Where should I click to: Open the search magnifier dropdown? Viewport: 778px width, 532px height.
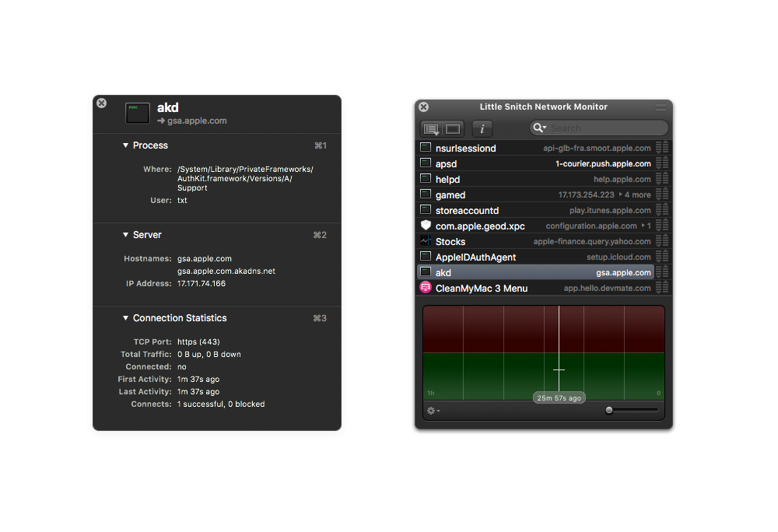[x=540, y=128]
